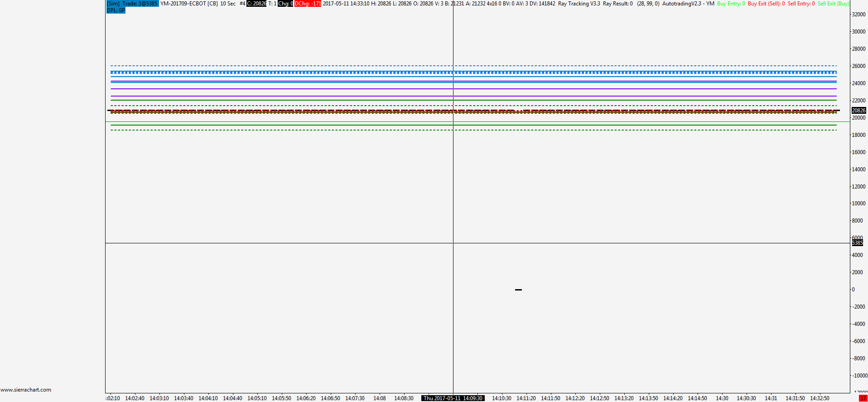Click the '(28, 99, 0)' study parameters text
Screen dimensions: 868x402
[648, 4]
